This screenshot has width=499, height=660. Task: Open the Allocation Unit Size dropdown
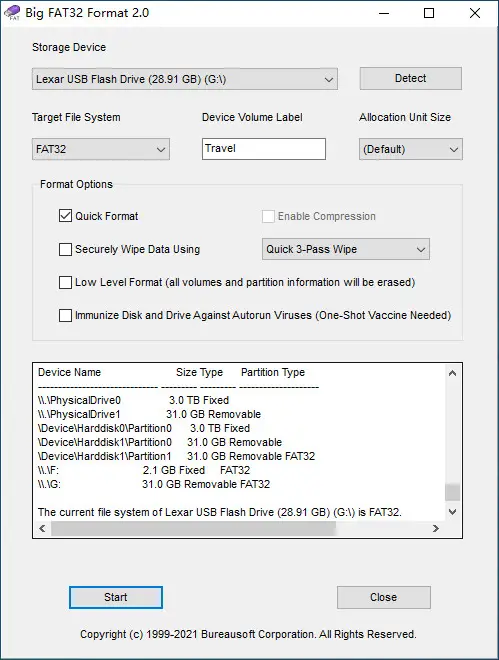click(411, 149)
